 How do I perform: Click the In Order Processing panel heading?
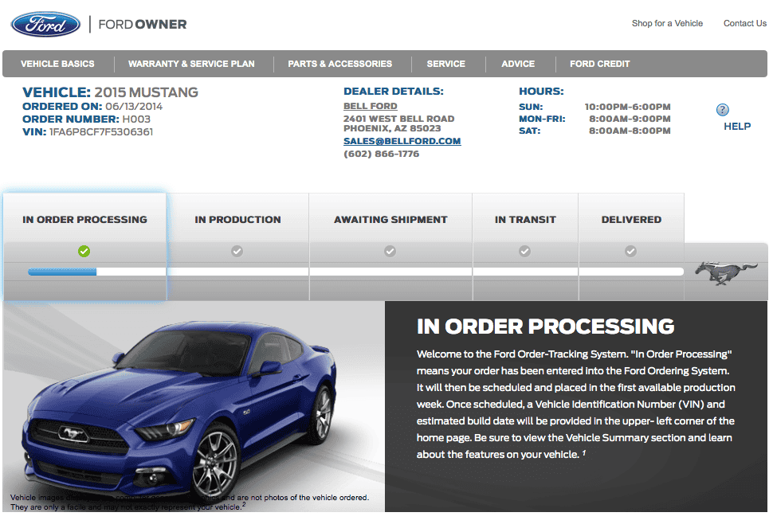(x=545, y=327)
